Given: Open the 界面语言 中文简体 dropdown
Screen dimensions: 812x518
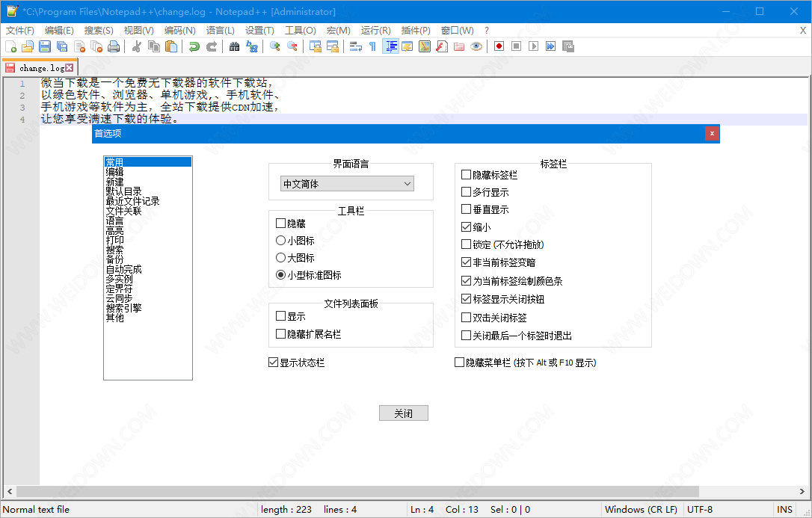Looking at the screenshot, I should [347, 184].
